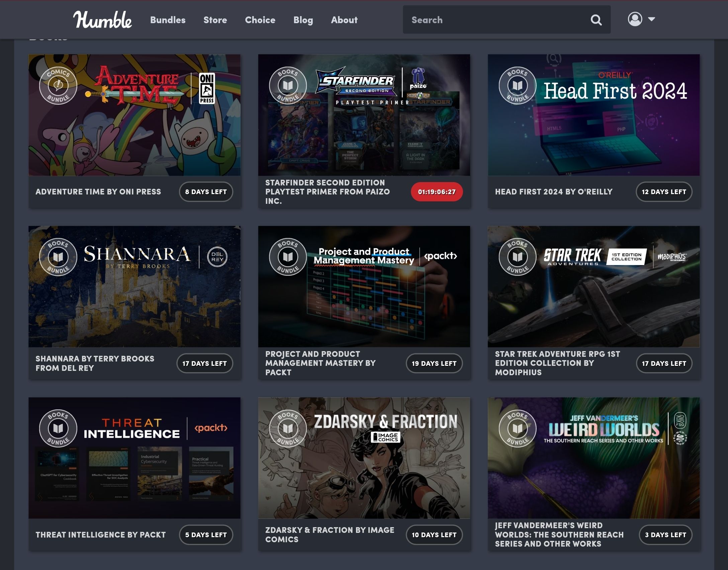Click the Oni Press logo on Adventure Time
728x570 pixels.
click(x=207, y=88)
